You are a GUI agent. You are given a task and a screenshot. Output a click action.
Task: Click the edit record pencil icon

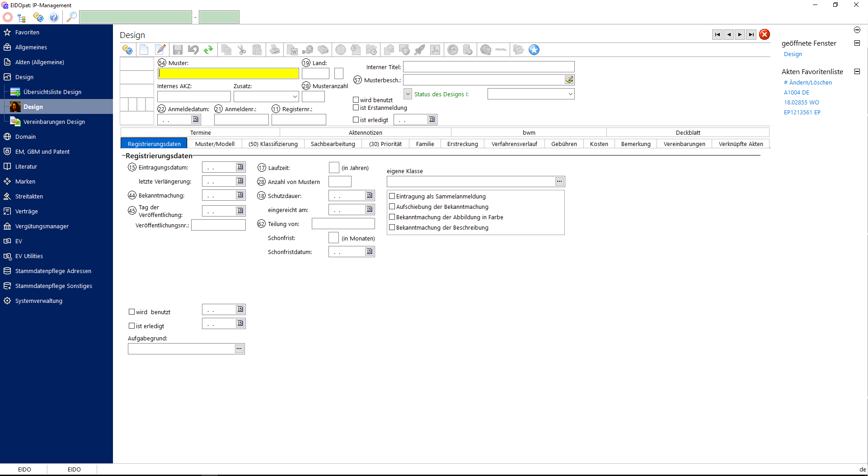pos(160,50)
